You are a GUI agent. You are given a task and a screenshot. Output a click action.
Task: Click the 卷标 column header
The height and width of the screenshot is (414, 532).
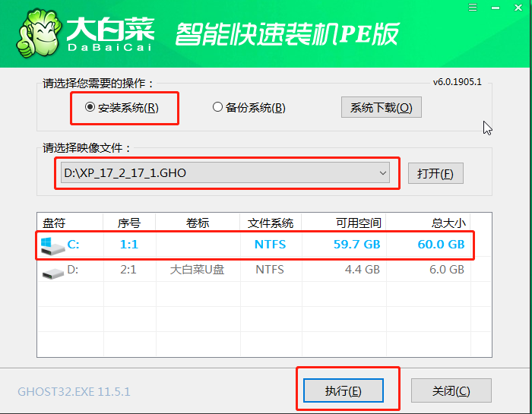(x=198, y=223)
